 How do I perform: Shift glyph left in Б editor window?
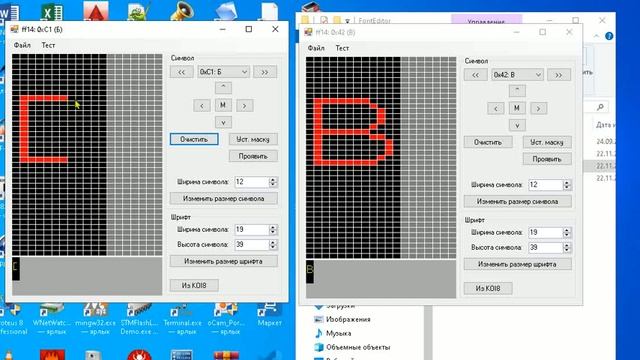coord(202,105)
